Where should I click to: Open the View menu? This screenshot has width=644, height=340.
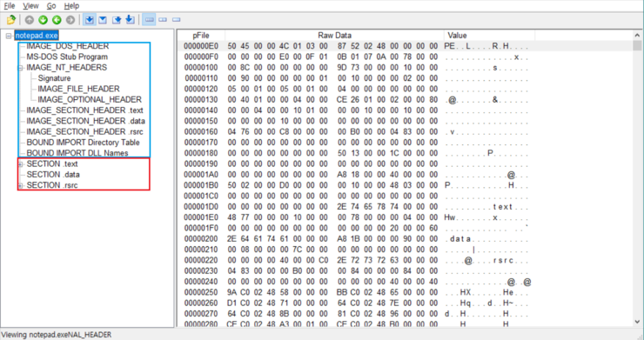[30, 6]
